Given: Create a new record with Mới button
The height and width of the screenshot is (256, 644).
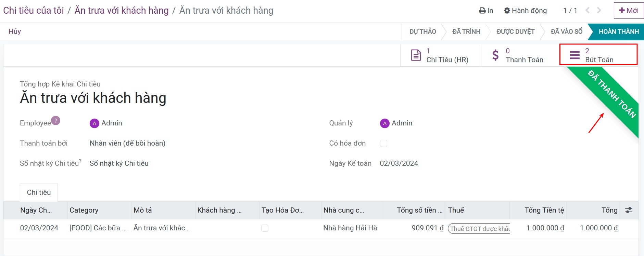Looking at the screenshot, I should [629, 11].
